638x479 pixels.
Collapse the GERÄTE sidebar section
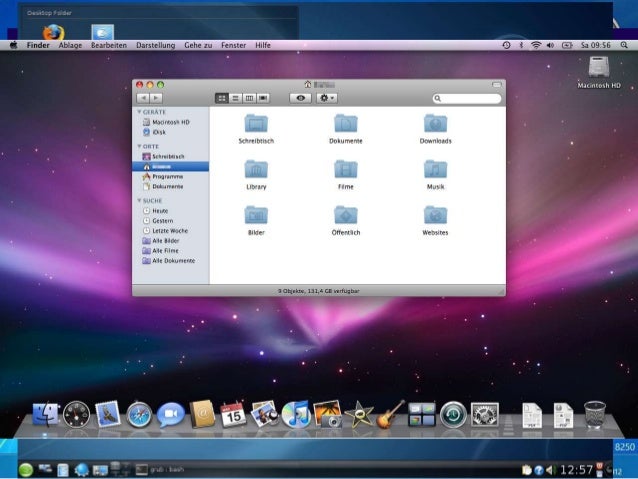click(x=139, y=112)
